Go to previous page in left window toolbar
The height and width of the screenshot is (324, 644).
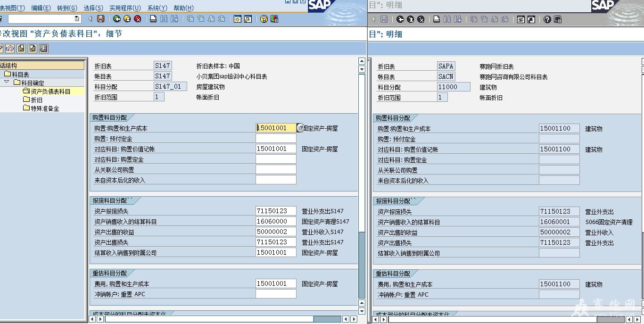200,19
